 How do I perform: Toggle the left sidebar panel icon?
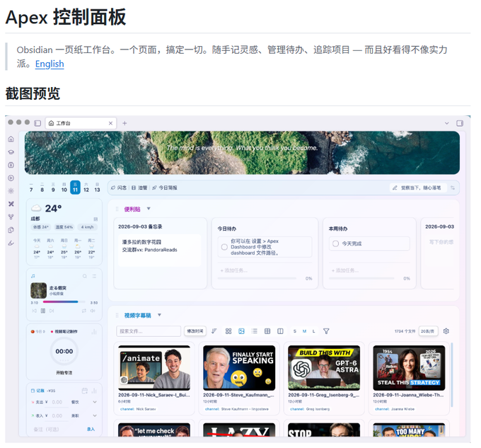[x=37, y=123]
